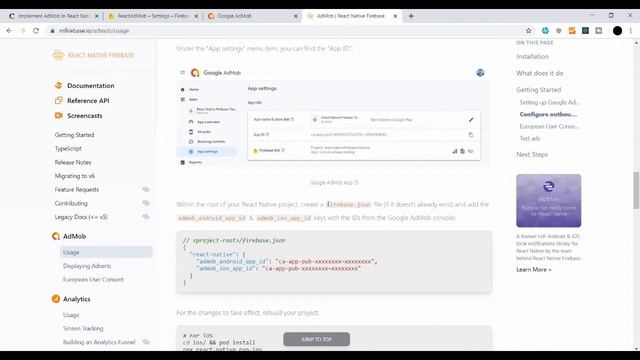Jump to European User Conse... in outline
Viewport: 640px width, 360px height.
[x=549, y=127]
